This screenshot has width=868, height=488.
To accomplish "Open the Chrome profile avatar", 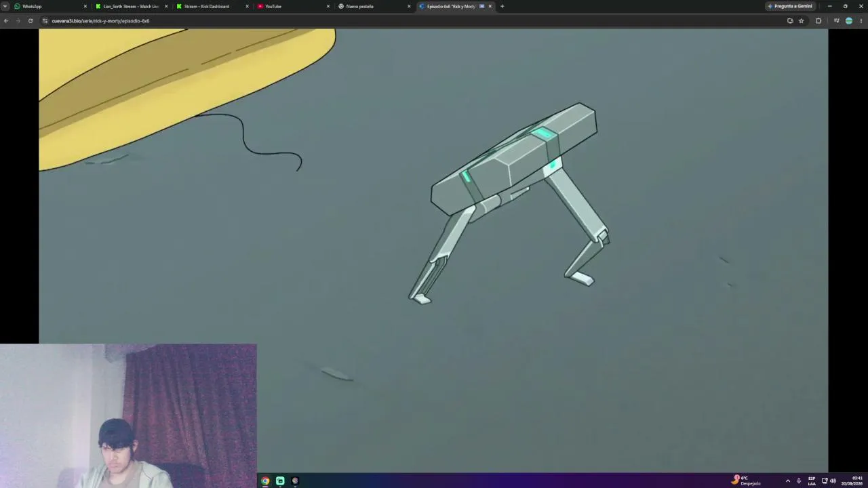I will point(848,21).
